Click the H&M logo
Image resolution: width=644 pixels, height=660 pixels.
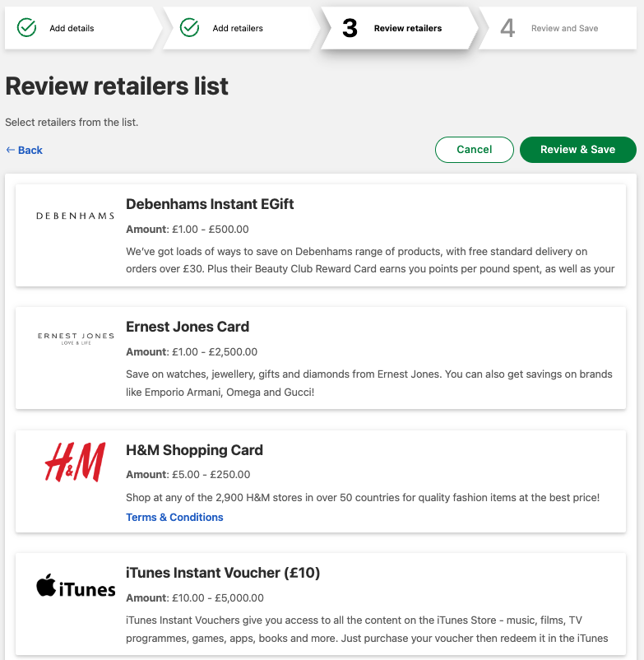[76, 462]
